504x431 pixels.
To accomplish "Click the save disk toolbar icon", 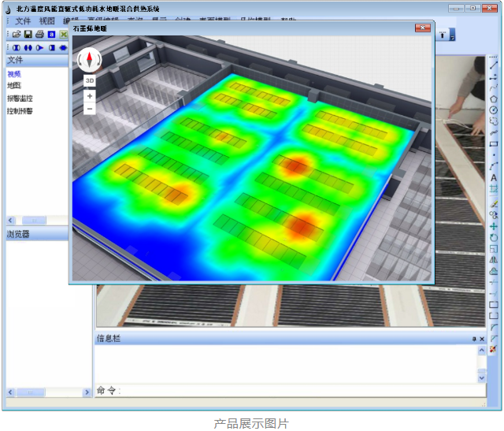I will pyautogui.click(x=28, y=35).
